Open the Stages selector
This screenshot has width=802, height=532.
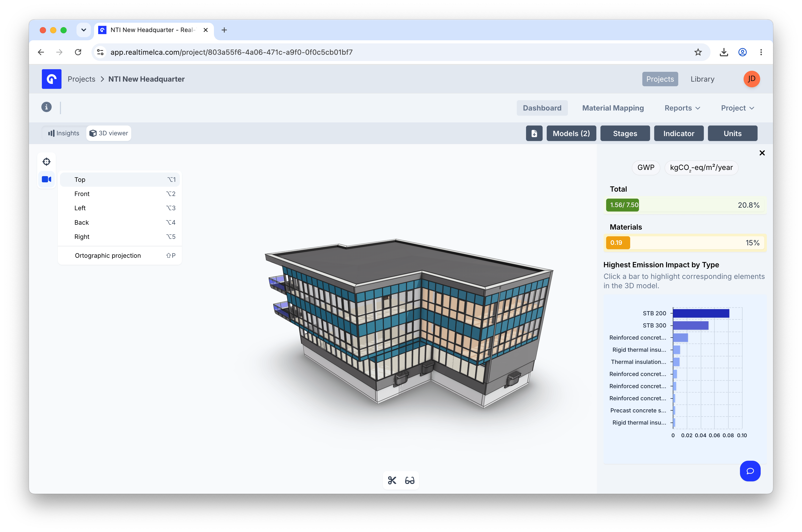coord(625,133)
